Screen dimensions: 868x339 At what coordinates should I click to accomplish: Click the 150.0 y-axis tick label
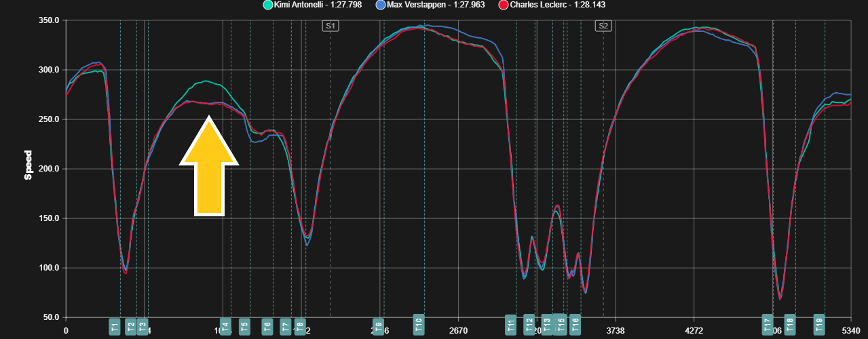[49, 218]
